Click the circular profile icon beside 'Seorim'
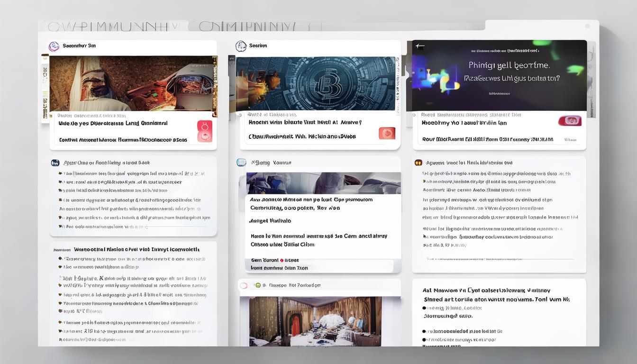The height and width of the screenshot is (364, 637). click(241, 46)
